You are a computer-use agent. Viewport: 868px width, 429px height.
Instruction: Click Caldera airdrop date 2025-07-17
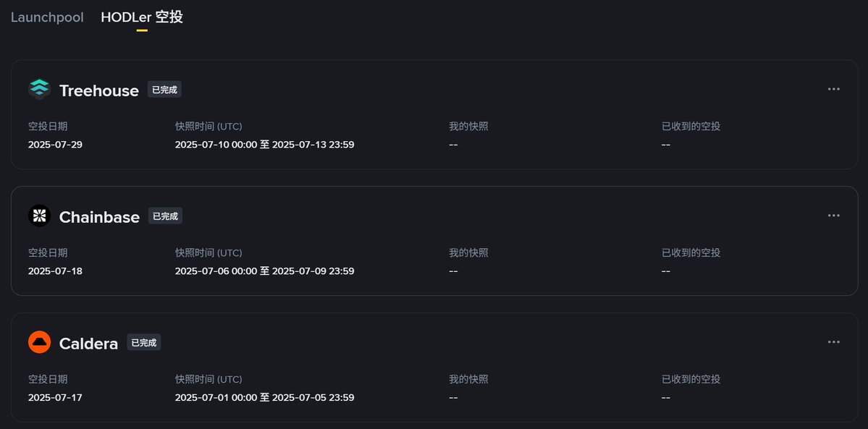point(55,397)
